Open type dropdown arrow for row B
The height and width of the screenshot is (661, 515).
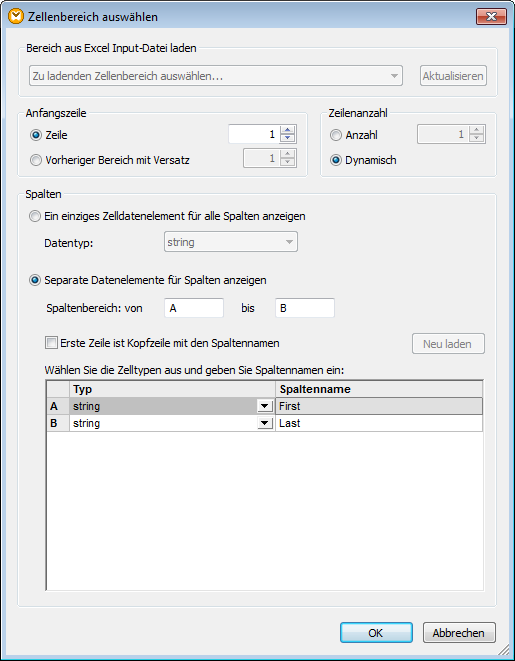265,423
